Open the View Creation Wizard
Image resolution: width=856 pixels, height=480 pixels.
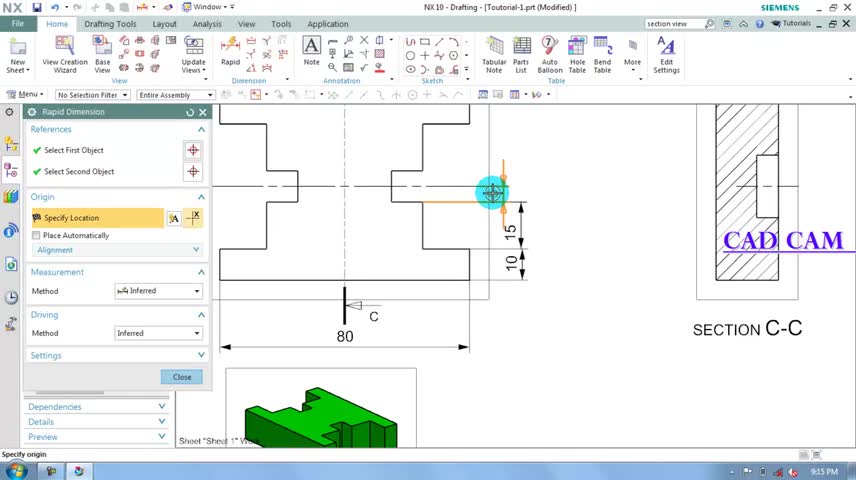pos(65,55)
